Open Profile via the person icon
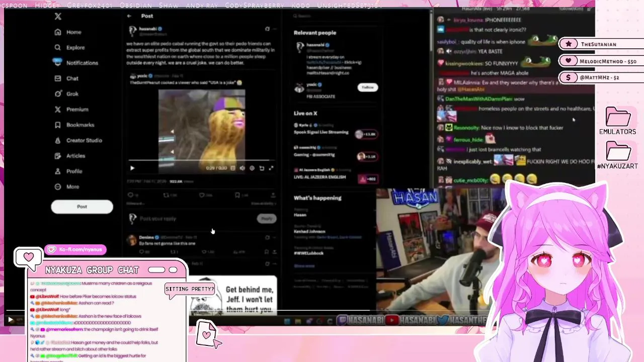The image size is (644, 362). (x=58, y=171)
